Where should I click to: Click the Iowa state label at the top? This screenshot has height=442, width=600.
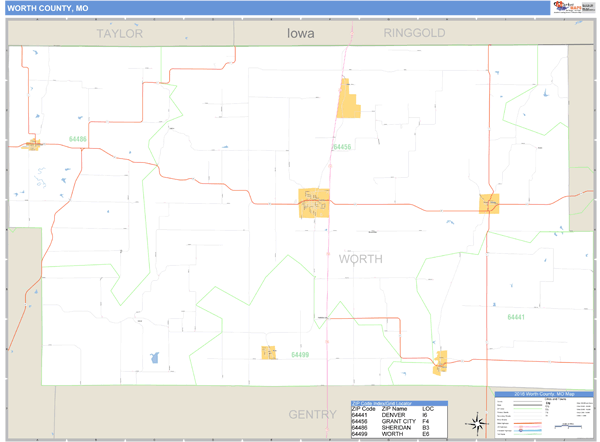[x=300, y=33]
